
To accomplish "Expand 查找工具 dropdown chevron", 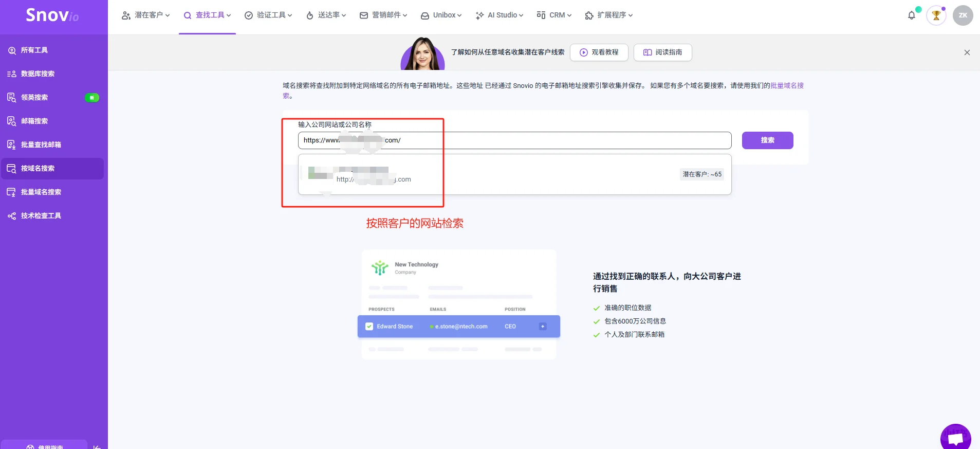I will click(229, 15).
